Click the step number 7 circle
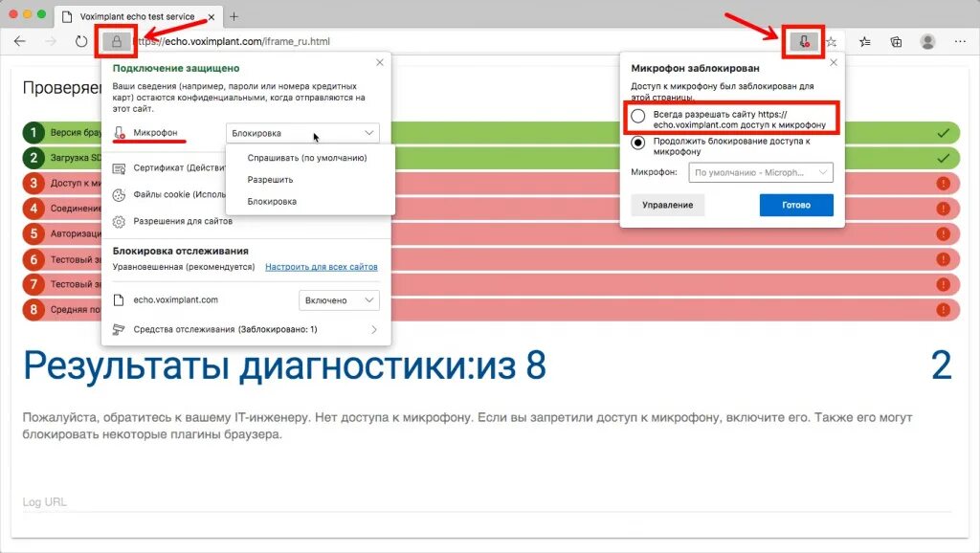This screenshot has height=553, width=980. tap(33, 284)
